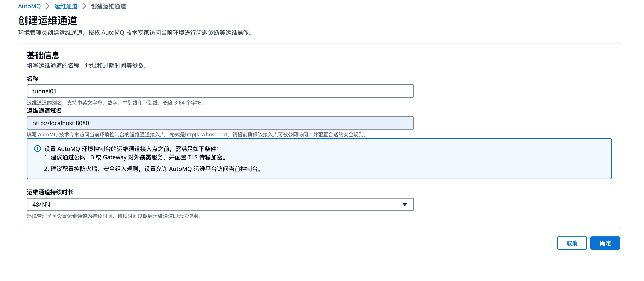Open the AutoMQ breadcrumb link
The width and height of the screenshot is (644, 281).
pos(29,6)
